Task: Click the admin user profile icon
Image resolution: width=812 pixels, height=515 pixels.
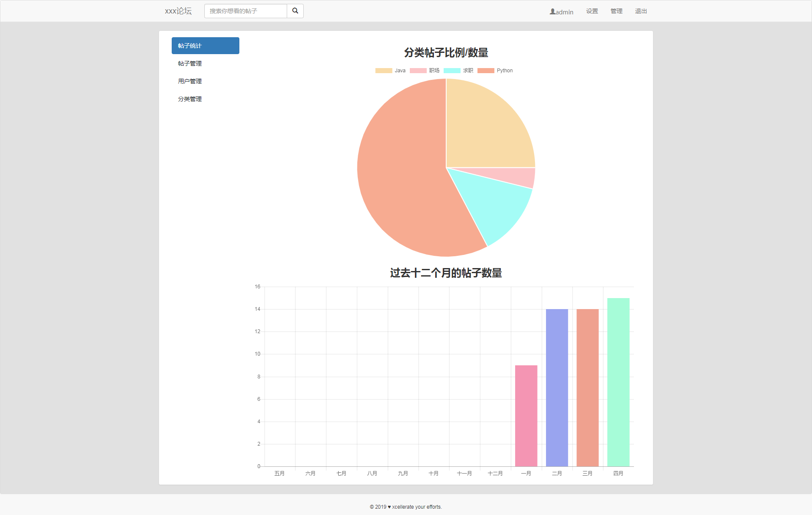Action: pyautogui.click(x=552, y=11)
